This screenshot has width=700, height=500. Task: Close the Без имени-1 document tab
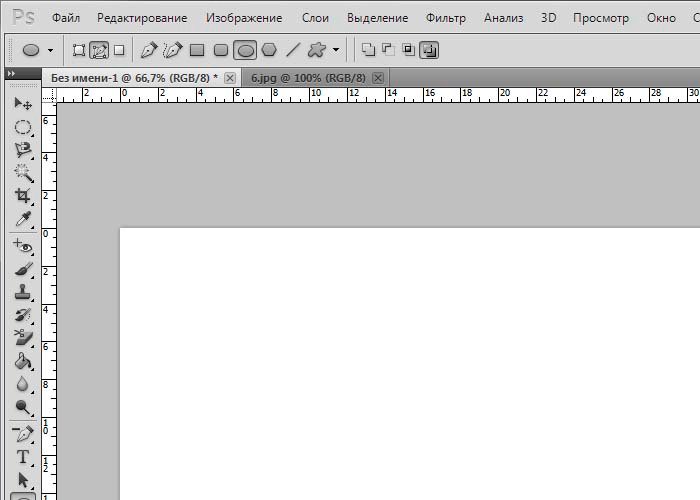(230, 77)
